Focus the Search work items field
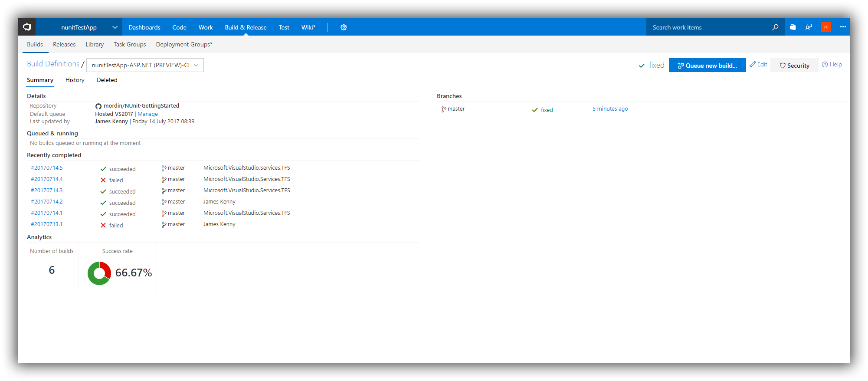 709,27
